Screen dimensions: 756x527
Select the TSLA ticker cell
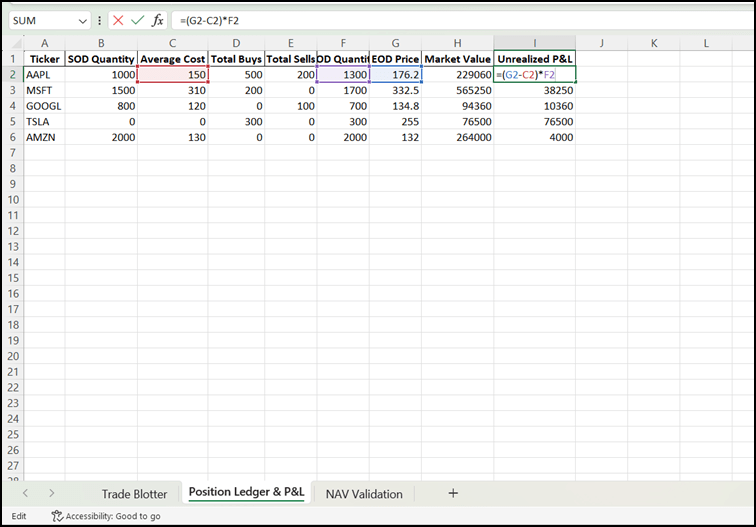pyautogui.click(x=44, y=122)
